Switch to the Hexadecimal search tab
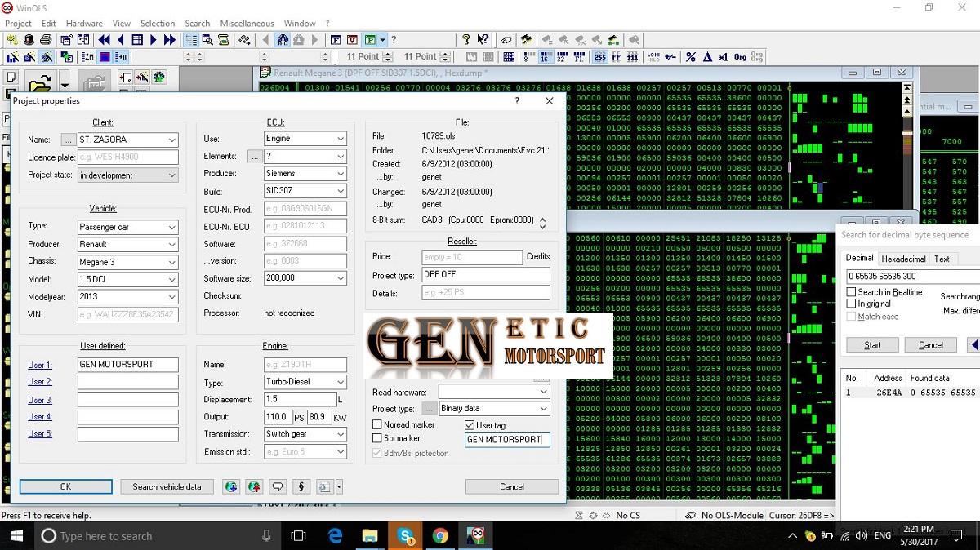This screenshot has height=550, width=980. 903,259
